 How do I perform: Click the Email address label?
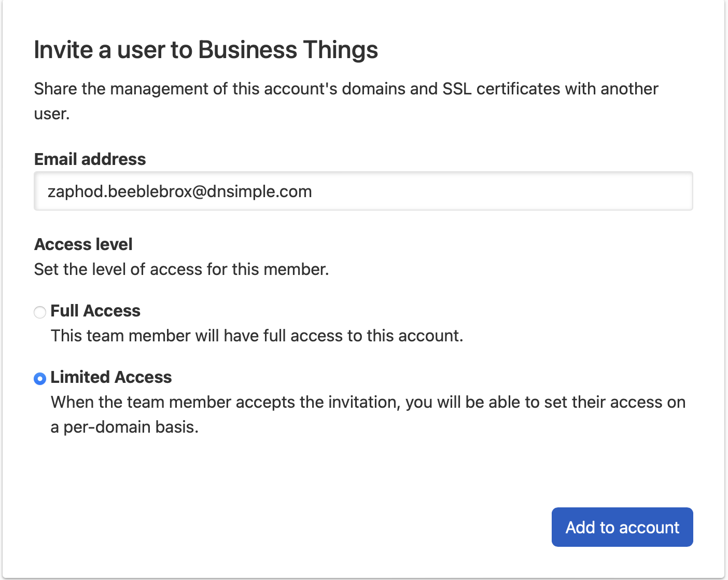pyautogui.click(x=90, y=159)
